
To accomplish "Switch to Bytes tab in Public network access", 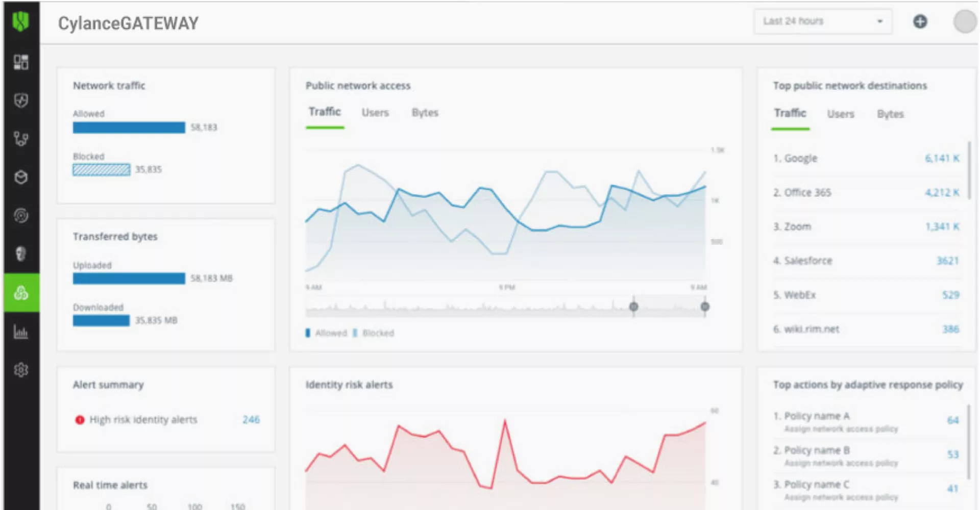I will point(425,113).
